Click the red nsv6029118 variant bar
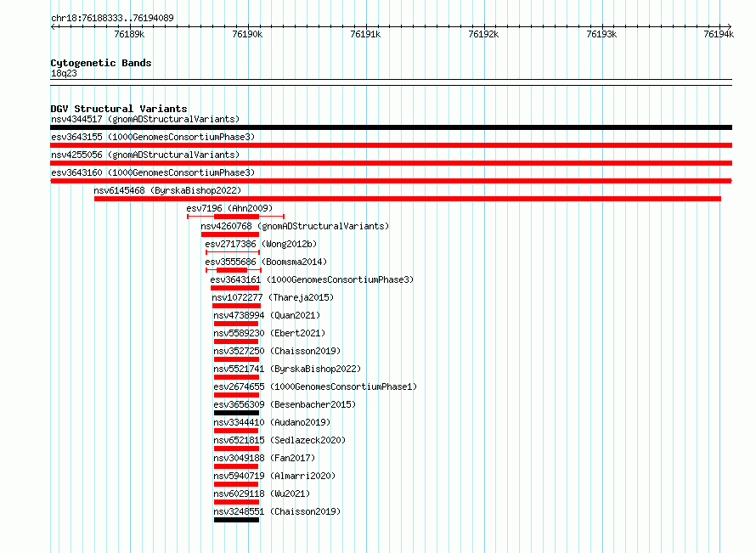The height and width of the screenshot is (553, 756). 237,502
